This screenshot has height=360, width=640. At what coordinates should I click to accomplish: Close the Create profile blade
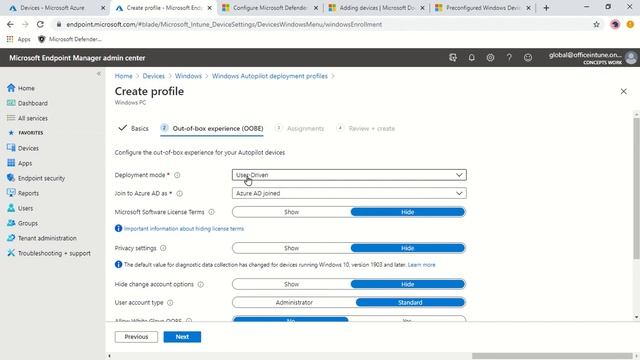point(623,91)
